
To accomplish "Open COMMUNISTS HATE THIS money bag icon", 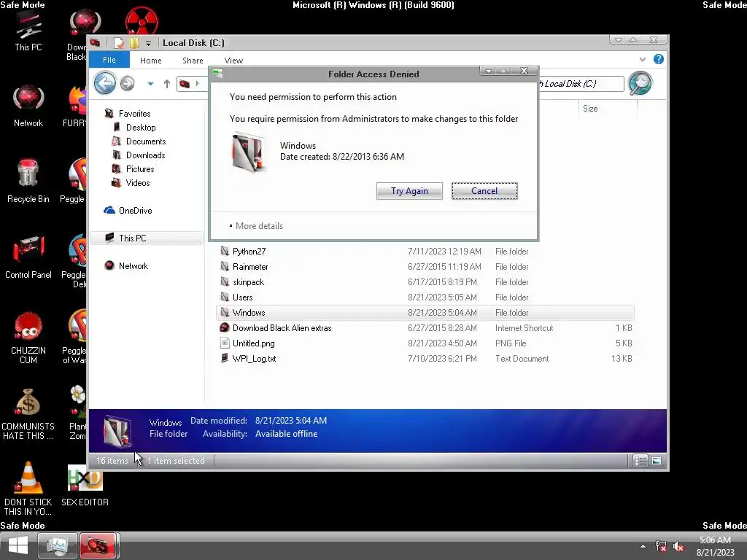I will (28, 414).
